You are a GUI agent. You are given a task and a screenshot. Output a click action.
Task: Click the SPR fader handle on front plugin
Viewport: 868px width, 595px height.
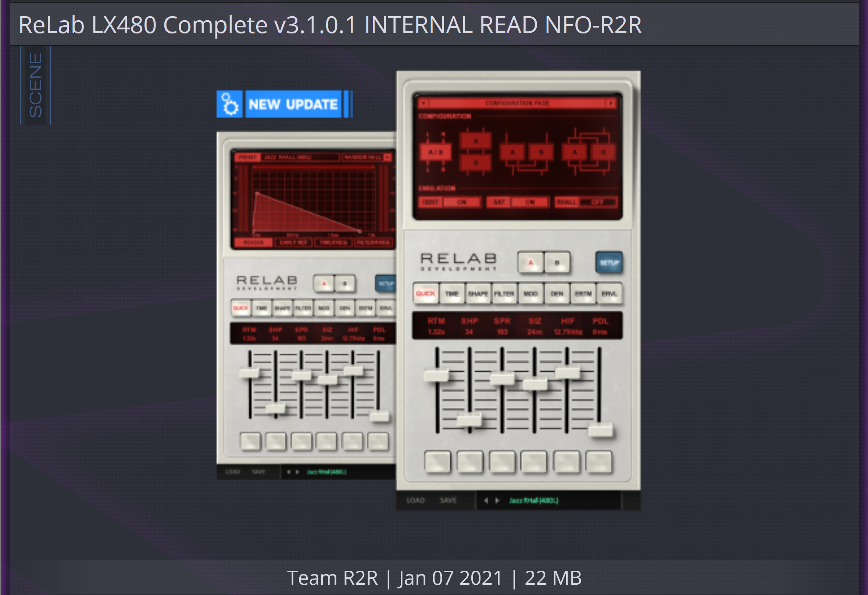pyautogui.click(x=502, y=379)
